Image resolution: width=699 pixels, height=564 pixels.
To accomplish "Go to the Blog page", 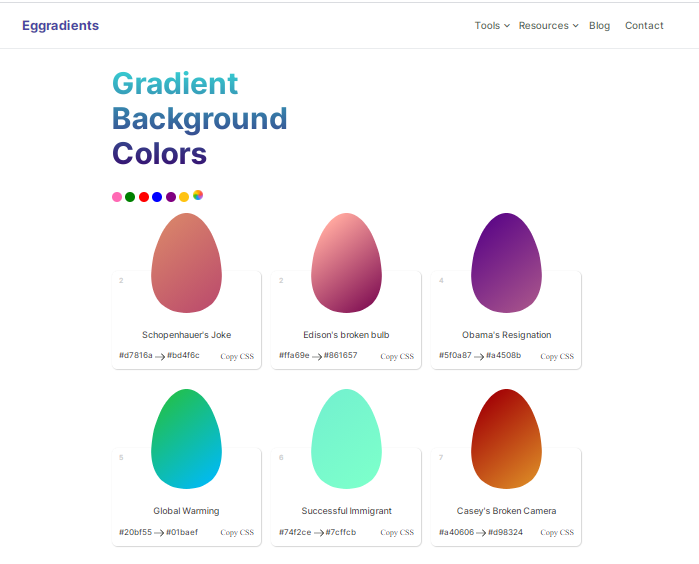I will (599, 26).
